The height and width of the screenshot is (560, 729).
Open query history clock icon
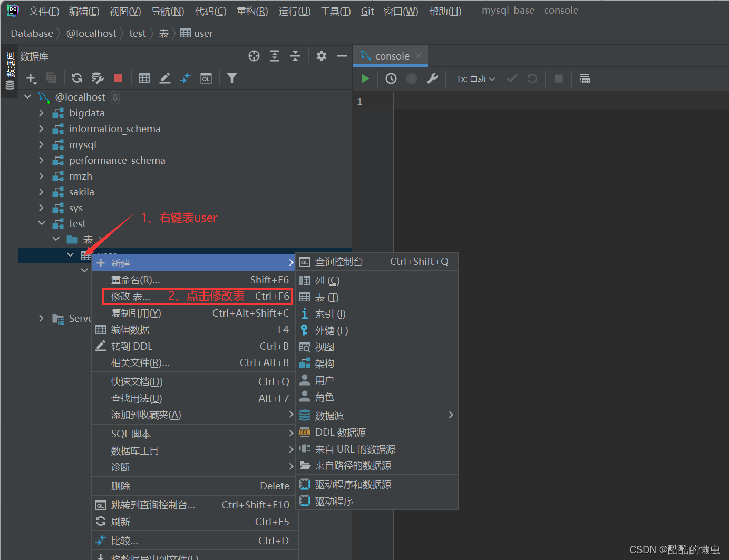391,78
